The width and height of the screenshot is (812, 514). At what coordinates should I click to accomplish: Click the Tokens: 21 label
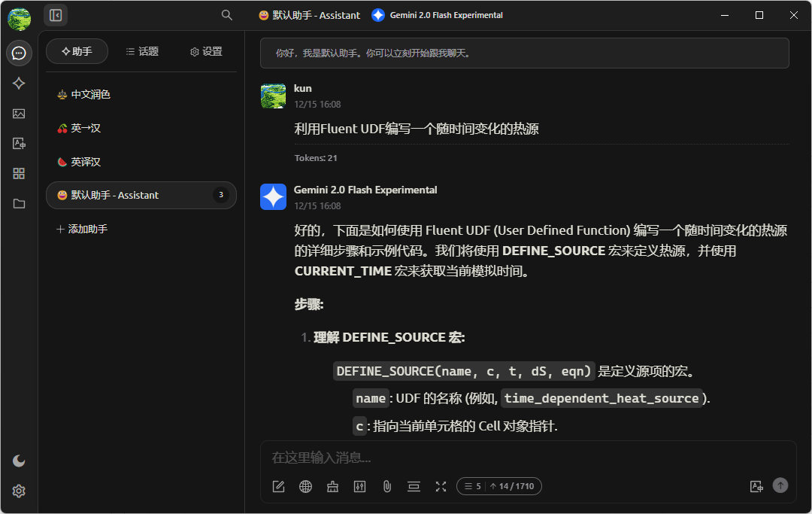[x=316, y=158]
